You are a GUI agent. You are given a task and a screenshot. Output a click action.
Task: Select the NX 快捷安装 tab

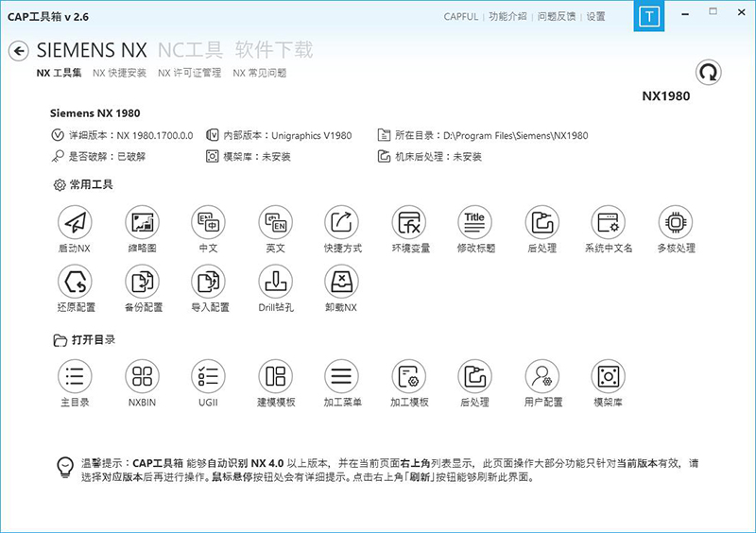click(119, 73)
